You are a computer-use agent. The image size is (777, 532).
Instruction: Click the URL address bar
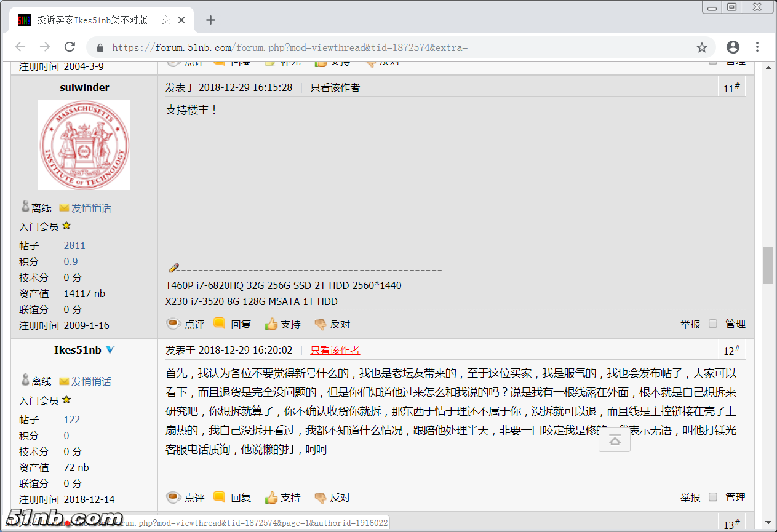(x=394, y=47)
